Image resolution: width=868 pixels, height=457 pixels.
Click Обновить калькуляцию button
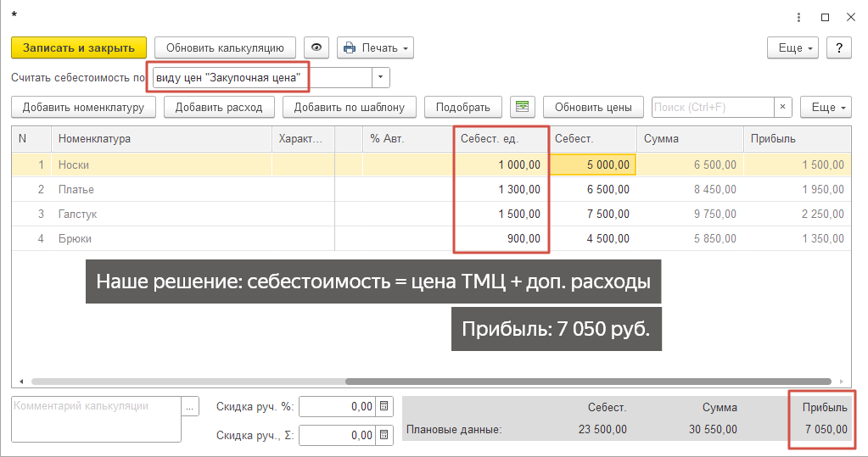point(225,47)
